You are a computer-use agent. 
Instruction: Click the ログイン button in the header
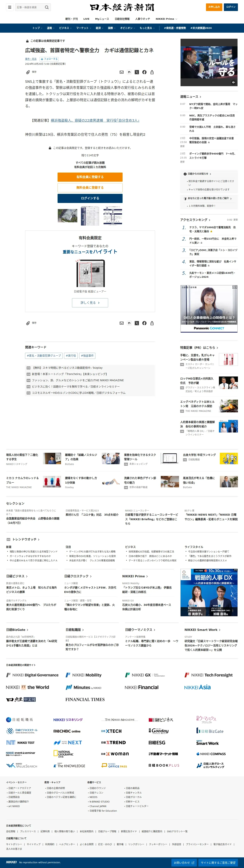(x=231, y=7)
